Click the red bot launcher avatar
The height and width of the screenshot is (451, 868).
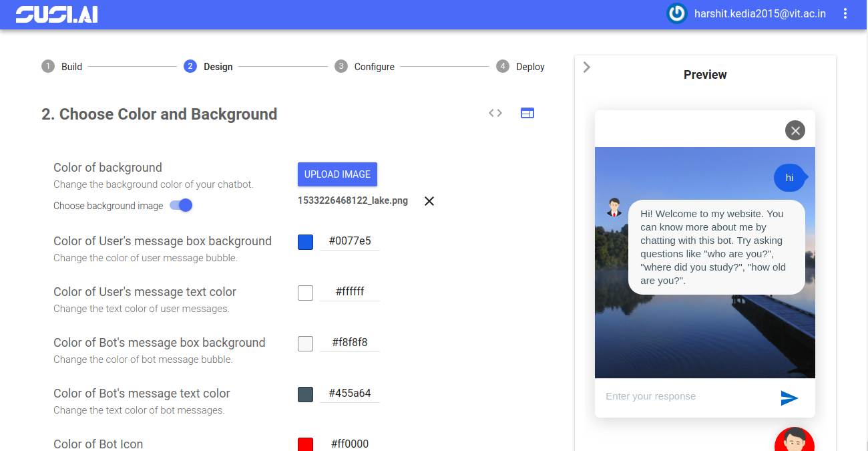795,439
